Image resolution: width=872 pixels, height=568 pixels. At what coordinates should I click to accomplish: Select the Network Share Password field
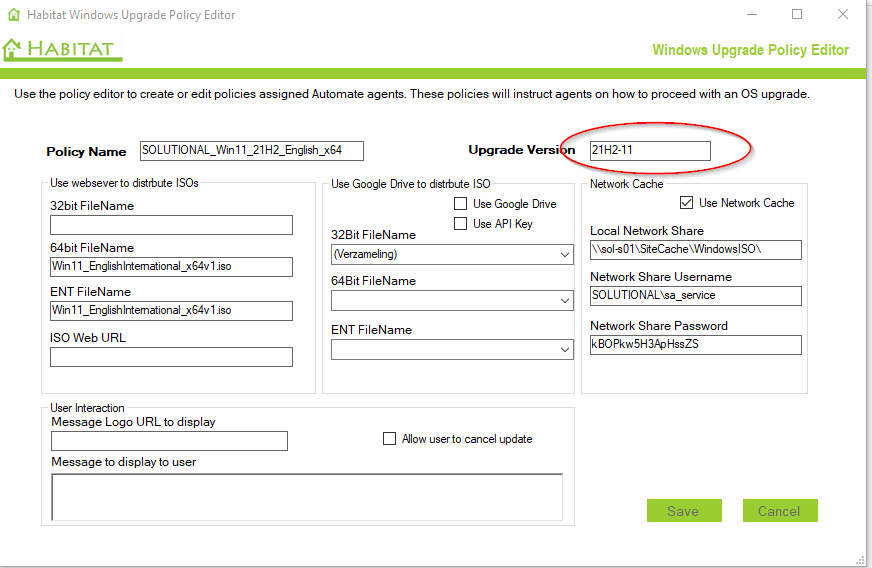coord(695,345)
